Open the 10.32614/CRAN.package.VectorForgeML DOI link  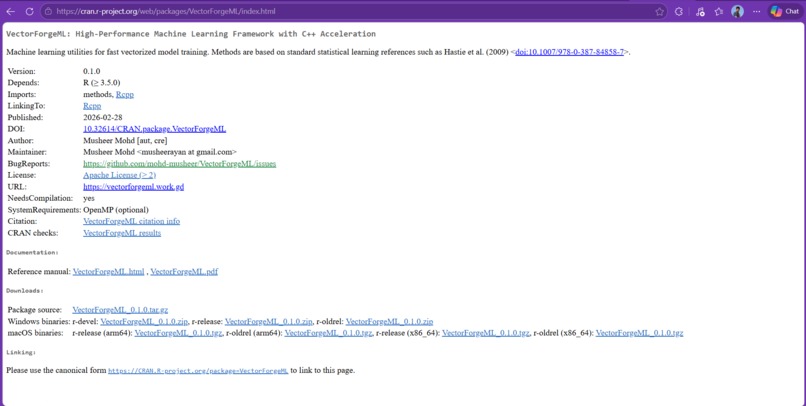154,129
